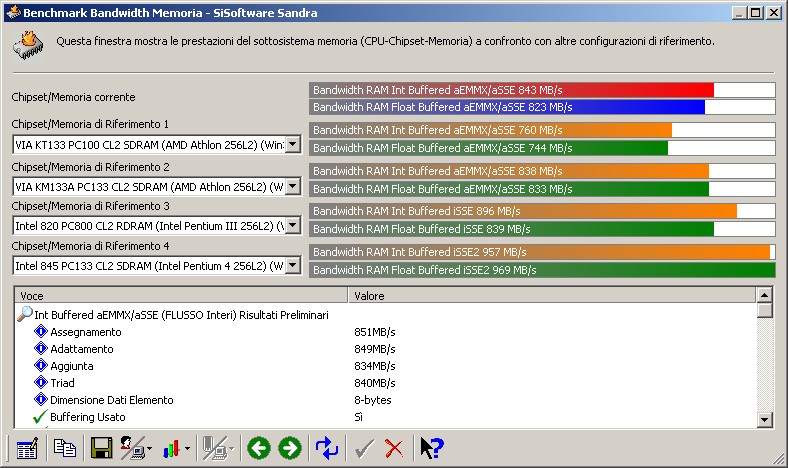Select the Aggiunta row label
The image size is (788, 468).
point(72,366)
